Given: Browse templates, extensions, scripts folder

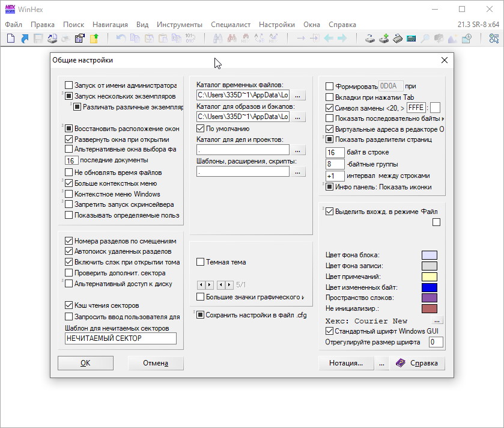Looking at the screenshot, I should point(297,172).
